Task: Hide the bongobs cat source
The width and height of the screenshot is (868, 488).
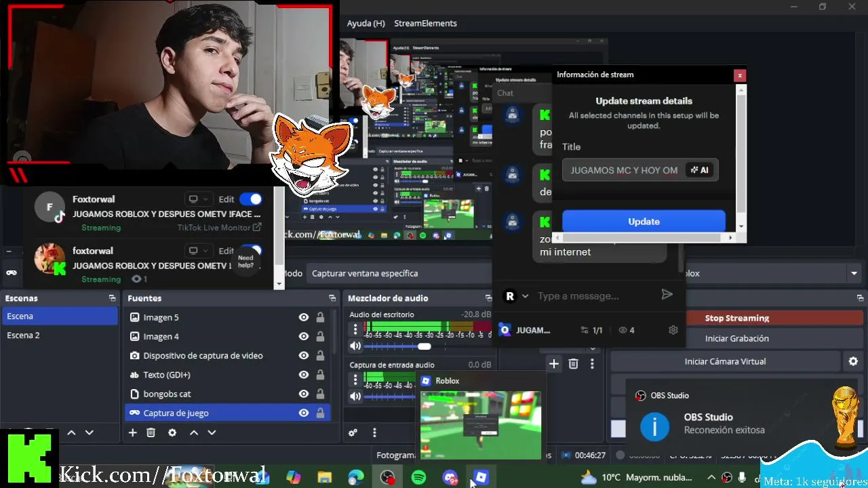Action: (x=304, y=394)
